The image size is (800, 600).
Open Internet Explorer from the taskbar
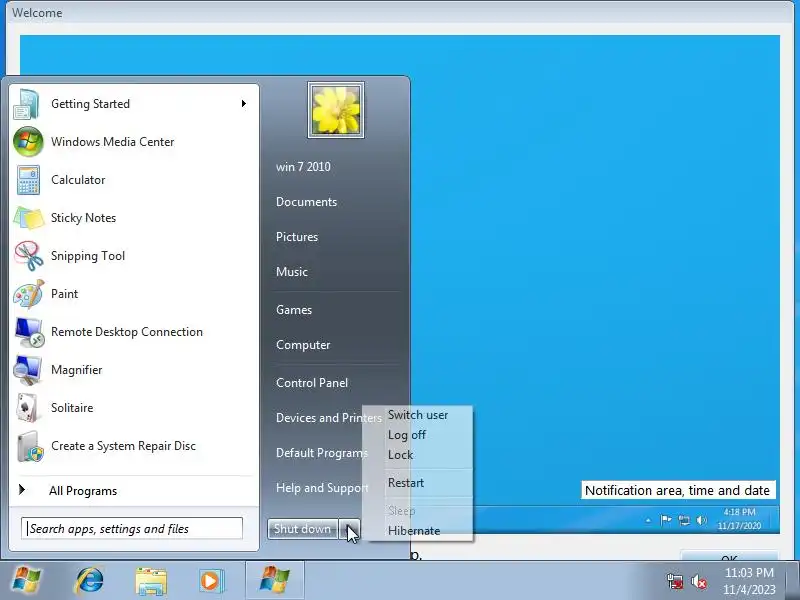(89, 580)
